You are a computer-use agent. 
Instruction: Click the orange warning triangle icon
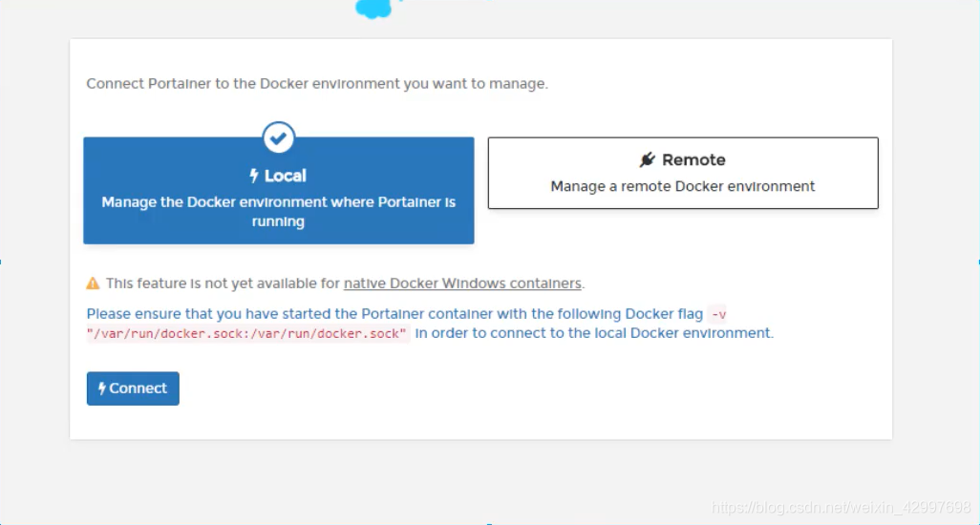pos(93,283)
